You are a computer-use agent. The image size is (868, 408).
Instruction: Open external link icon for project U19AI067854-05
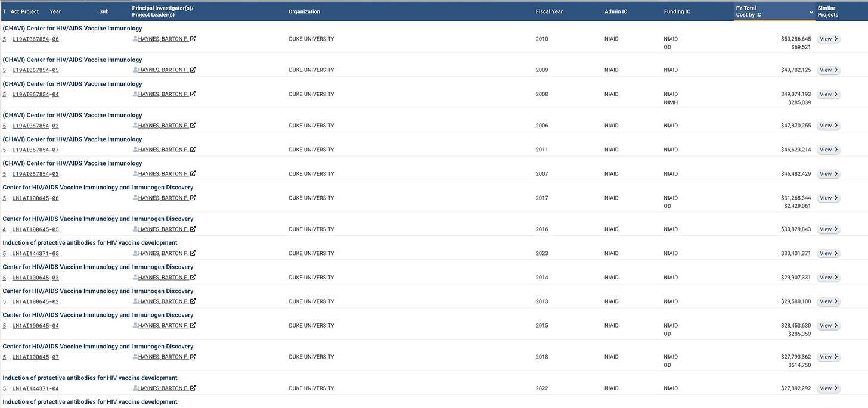coord(193,70)
